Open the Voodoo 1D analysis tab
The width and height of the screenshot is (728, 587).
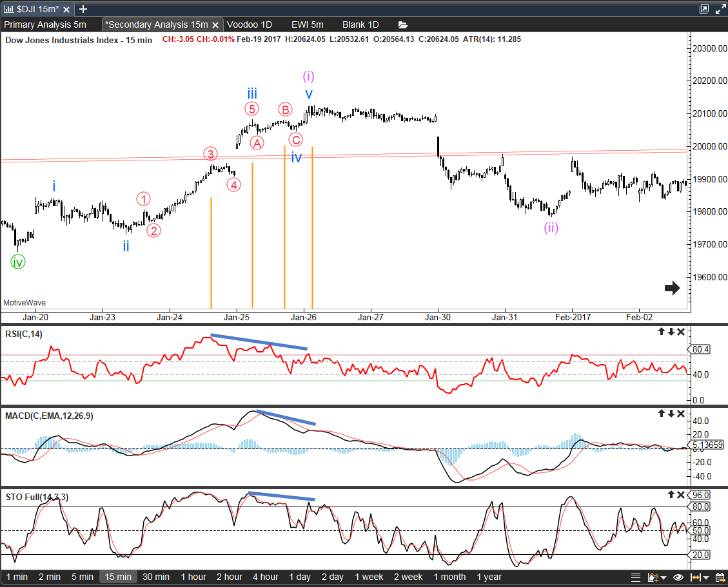click(x=250, y=24)
